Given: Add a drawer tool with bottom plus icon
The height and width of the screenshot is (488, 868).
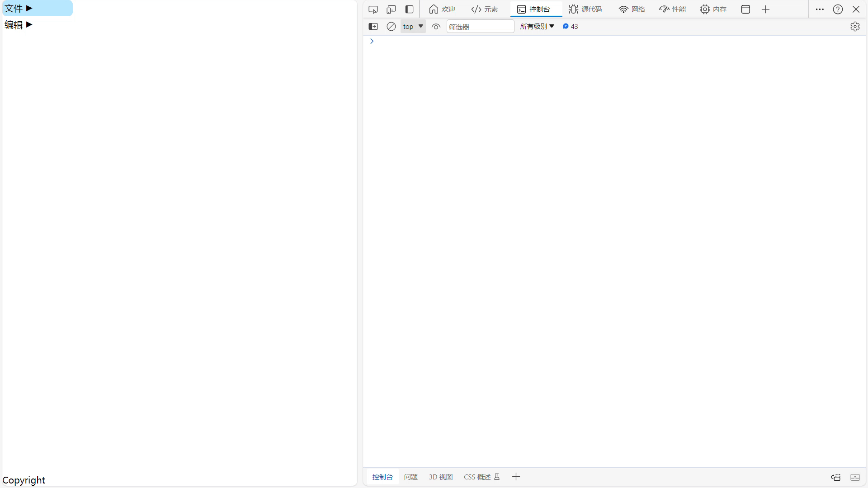Looking at the screenshot, I should [516, 477].
